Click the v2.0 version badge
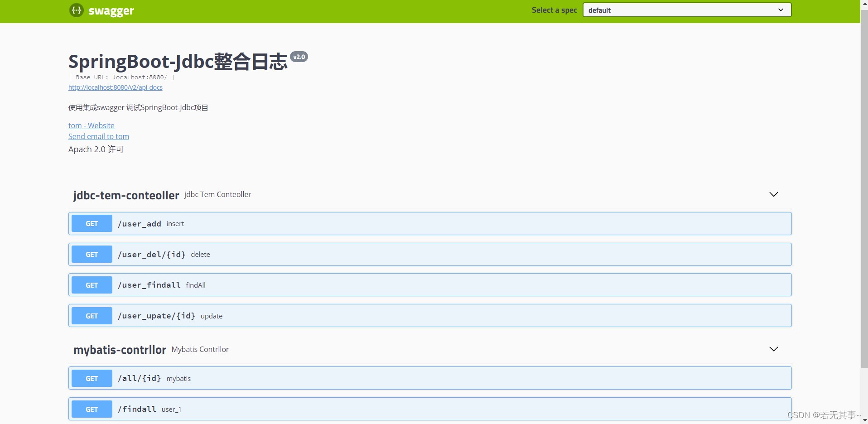This screenshot has height=424, width=868. [x=299, y=56]
